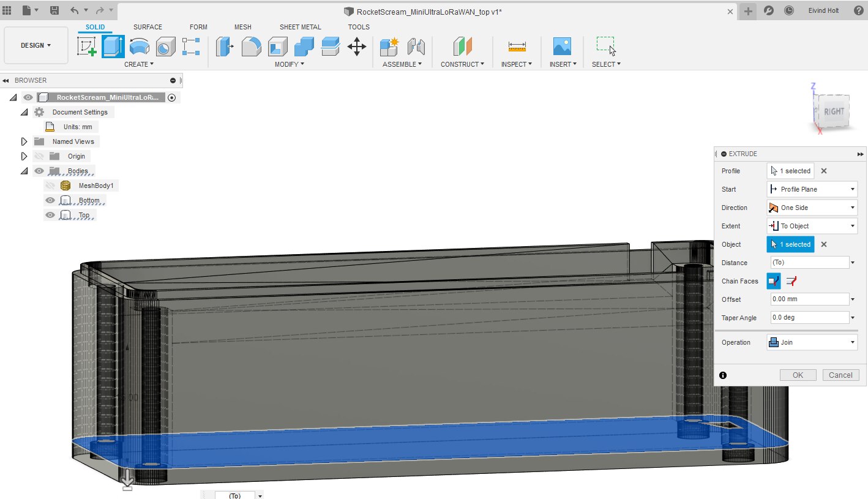Screen dimensions: 868x499
Task: Open the Extent dropdown set to To Object
Action: 812,226
